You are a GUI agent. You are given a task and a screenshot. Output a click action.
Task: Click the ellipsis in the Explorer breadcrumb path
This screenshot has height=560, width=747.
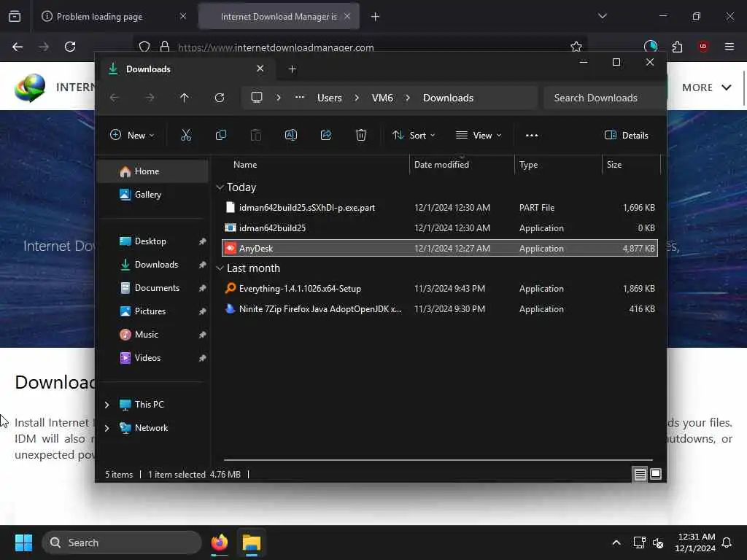coord(299,98)
